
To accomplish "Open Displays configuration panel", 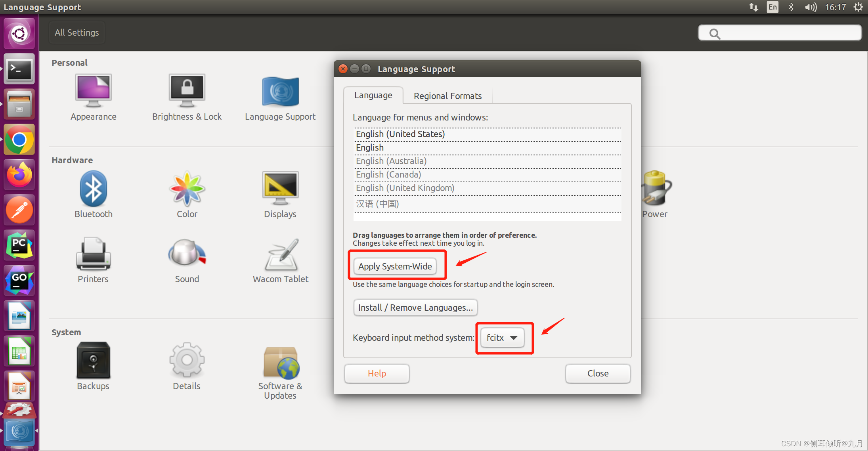I will [279, 196].
